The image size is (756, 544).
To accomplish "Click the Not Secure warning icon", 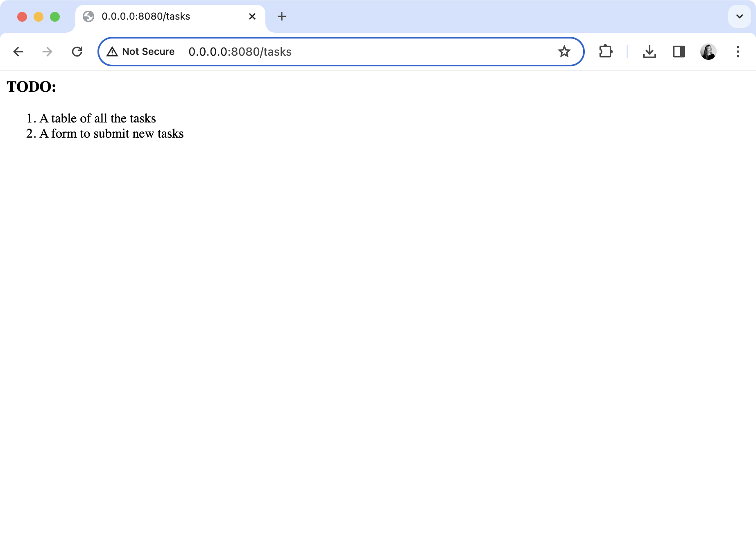I will pos(112,52).
